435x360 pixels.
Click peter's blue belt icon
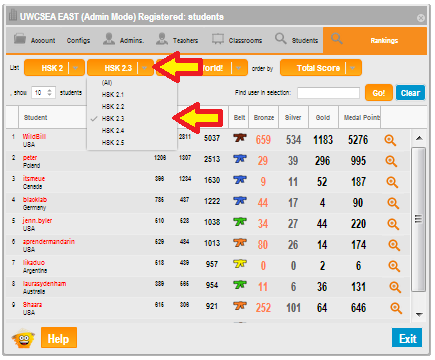pyautogui.click(x=240, y=159)
